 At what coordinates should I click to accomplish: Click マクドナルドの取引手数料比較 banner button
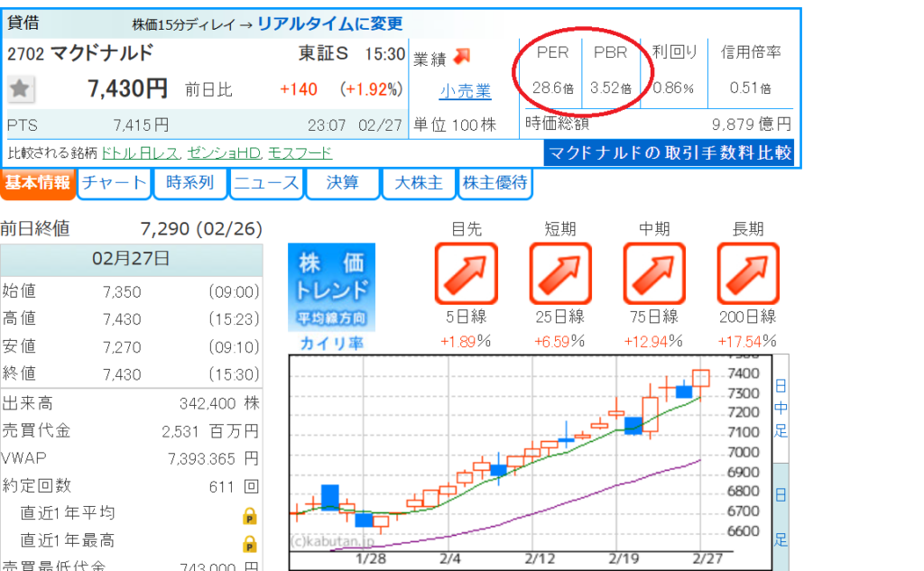coord(669,152)
